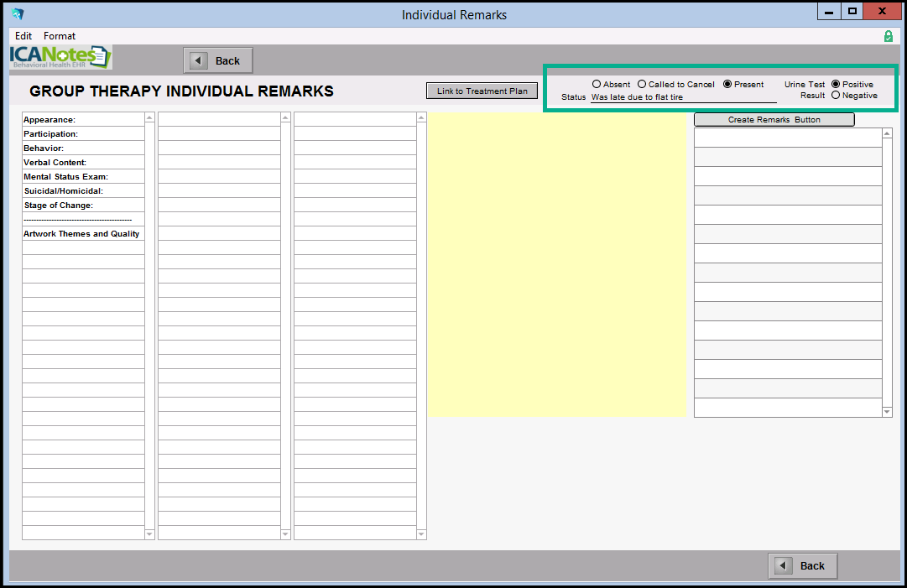This screenshot has width=907, height=588.
Task: Open the Edit menu
Action: click(23, 36)
